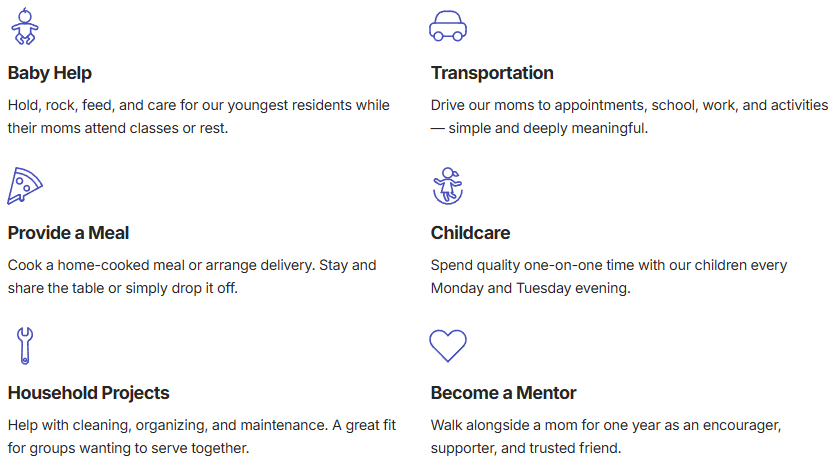Open the Provide a Meal heading
Image resolution: width=836 pixels, height=466 pixels.
(68, 233)
